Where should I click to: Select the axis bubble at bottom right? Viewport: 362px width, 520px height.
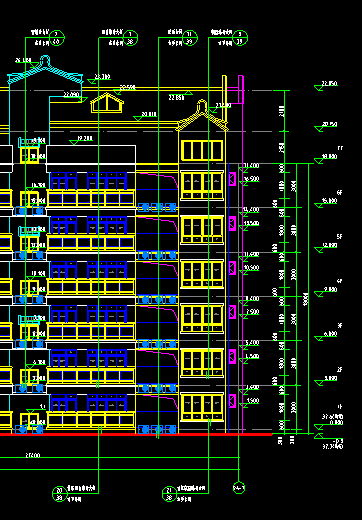tap(239, 488)
